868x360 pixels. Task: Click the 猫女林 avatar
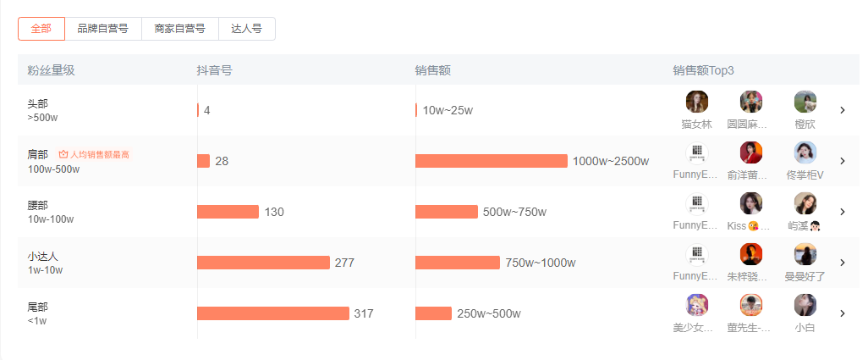tap(697, 102)
